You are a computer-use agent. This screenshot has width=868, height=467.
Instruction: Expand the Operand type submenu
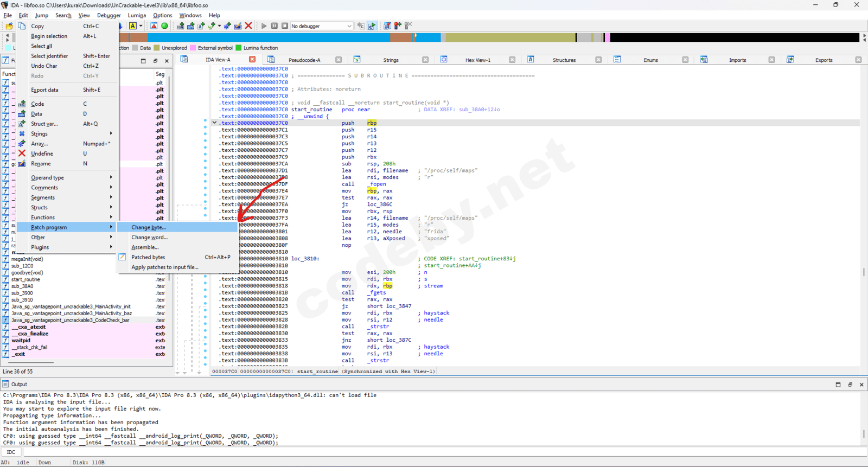67,178
